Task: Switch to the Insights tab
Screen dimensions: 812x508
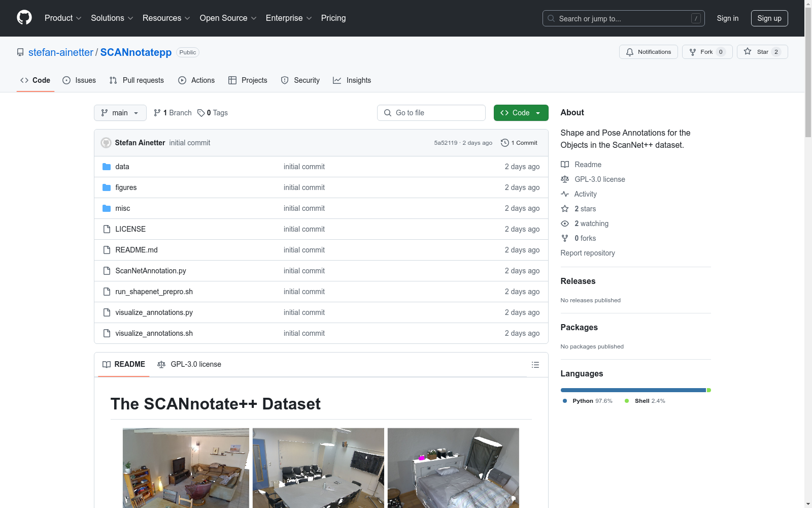Action: [x=352, y=80]
